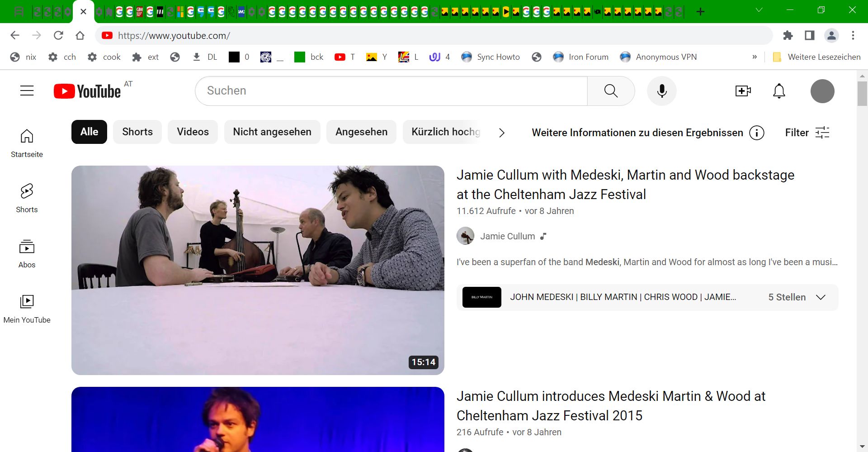Open the YouTube T bookmark

(344, 57)
